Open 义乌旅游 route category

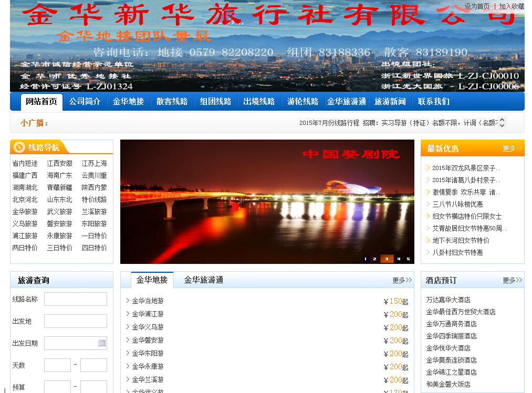click(x=25, y=224)
